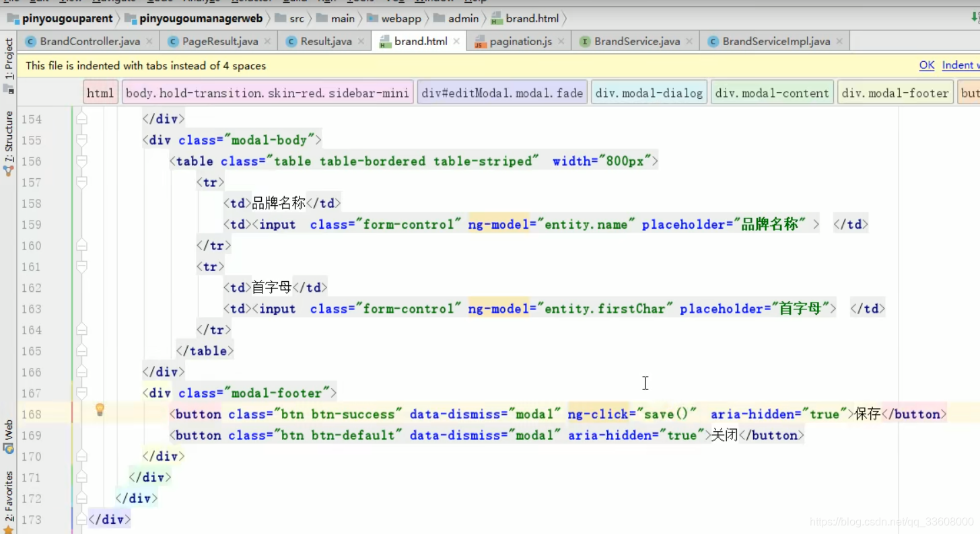980x534 pixels.
Task: Click line number 156 in the gutter
Action: [x=31, y=161]
